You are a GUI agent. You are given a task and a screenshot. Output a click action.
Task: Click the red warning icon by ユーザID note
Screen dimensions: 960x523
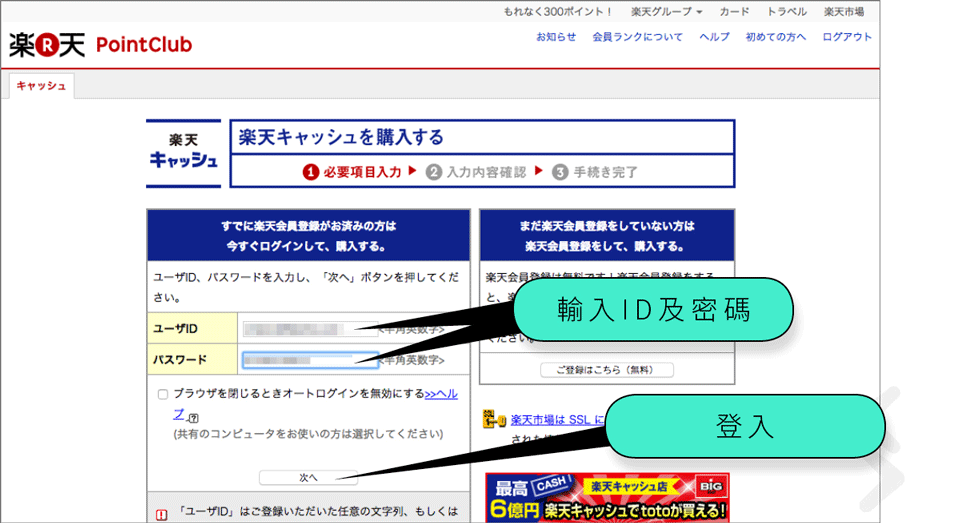162,515
